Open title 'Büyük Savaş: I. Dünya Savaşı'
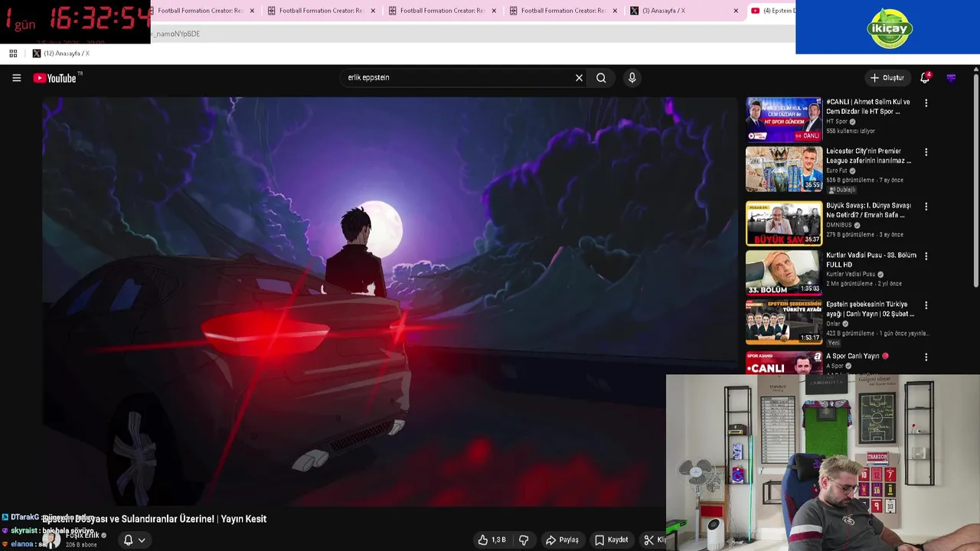 869,210
